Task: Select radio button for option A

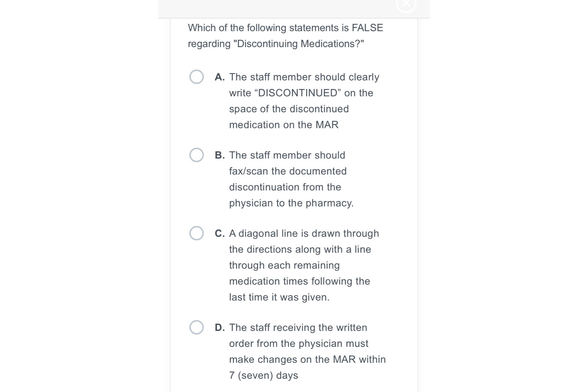Action: (x=196, y=76)
